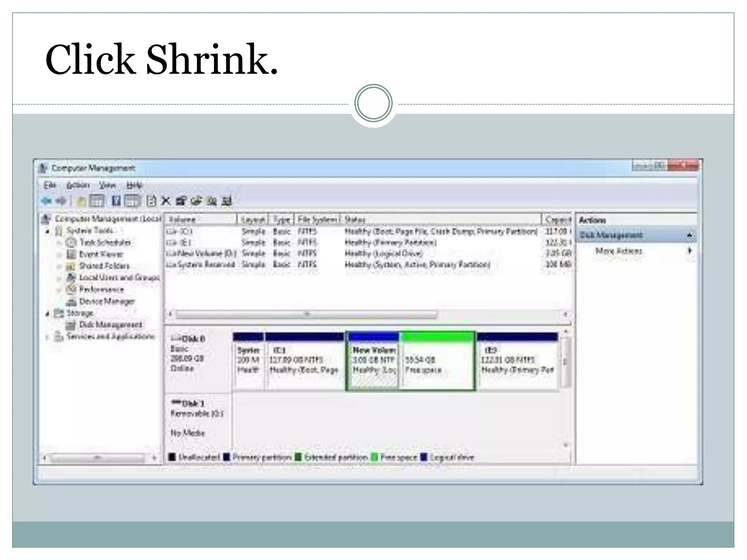Toggle the Show/Hide Console Tree icon

pos(97,201)
